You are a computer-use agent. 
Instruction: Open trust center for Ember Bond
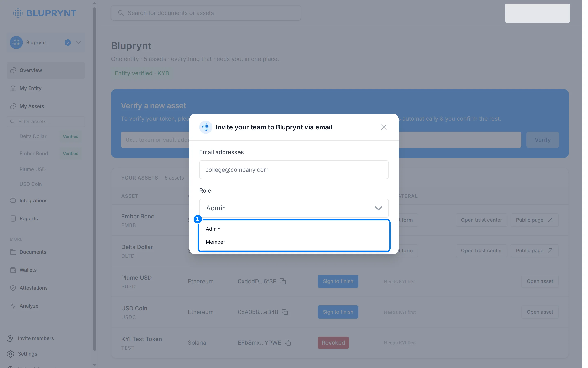click(x=481, y=220)
